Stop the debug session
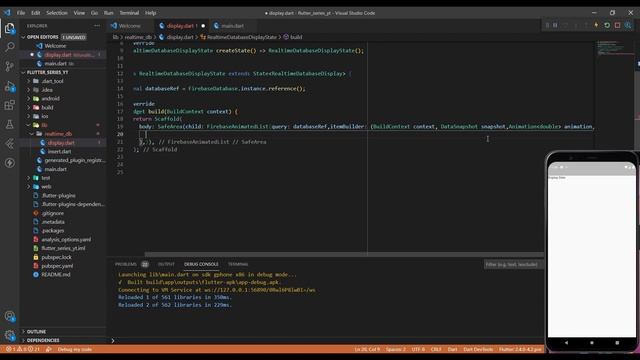Image resolution: width=640 pixels, height=360 pixels. coord(618,25)
